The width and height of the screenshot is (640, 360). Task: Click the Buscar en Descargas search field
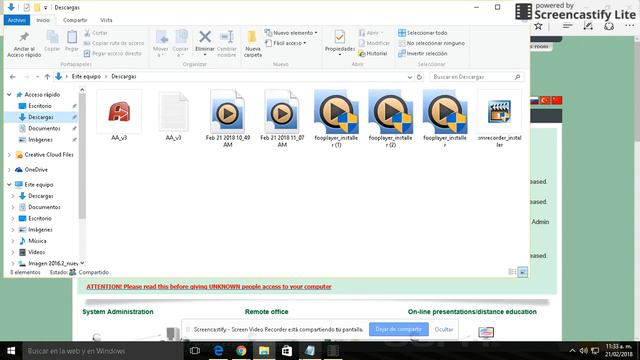tap(477, 77)
